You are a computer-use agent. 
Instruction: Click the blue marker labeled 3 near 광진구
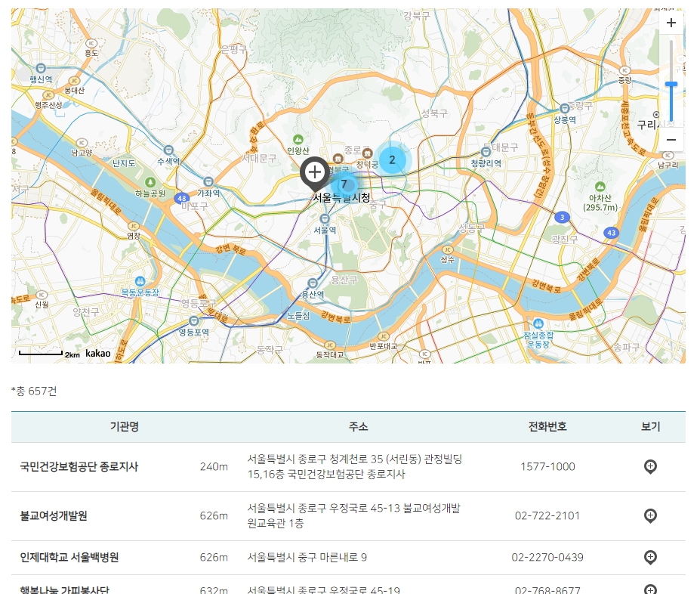[562, 217]
